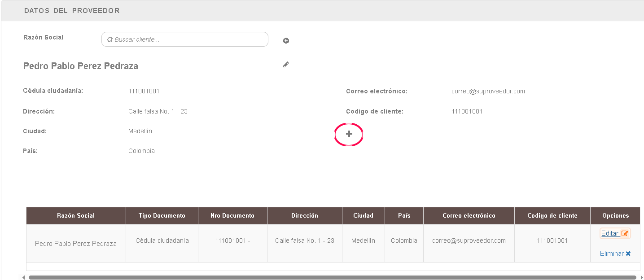Click table cell Medellín
This screenshot has width=644, height=280.
(364, 243)
